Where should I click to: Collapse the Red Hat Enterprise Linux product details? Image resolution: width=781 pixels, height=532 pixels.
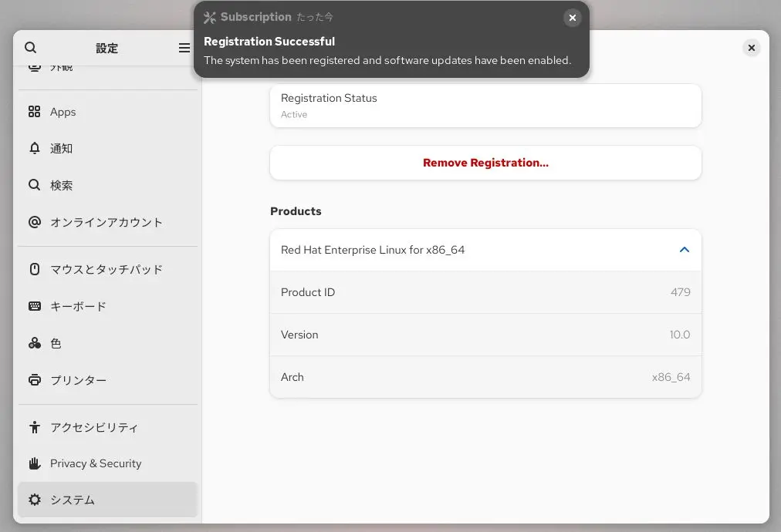pos(684,250)
